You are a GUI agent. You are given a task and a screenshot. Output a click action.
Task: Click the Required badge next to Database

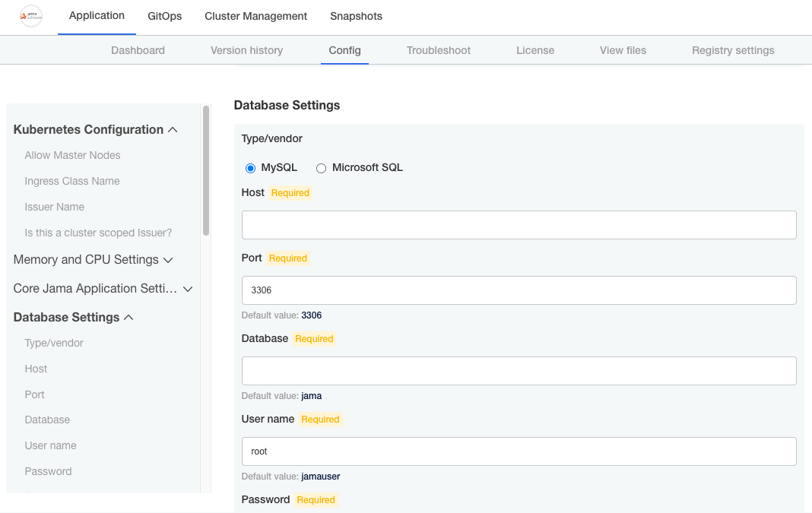point(314,339)
